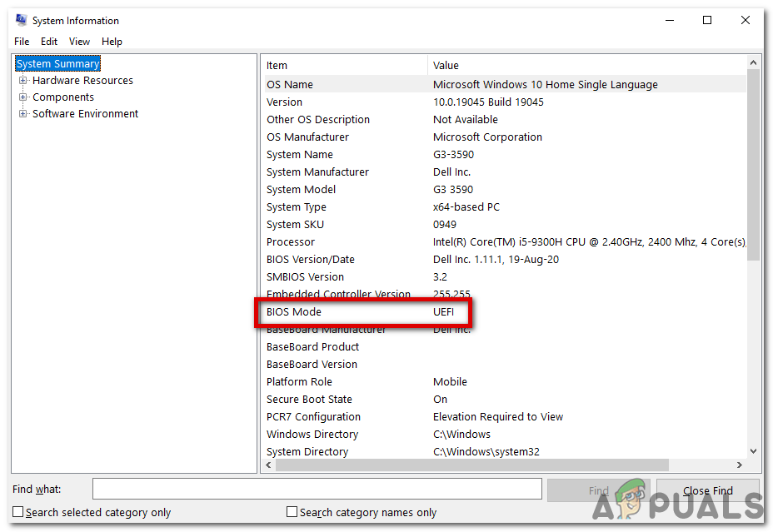Select Components tree item
This screenshot has width=773, height=532.
pos(63,97)
